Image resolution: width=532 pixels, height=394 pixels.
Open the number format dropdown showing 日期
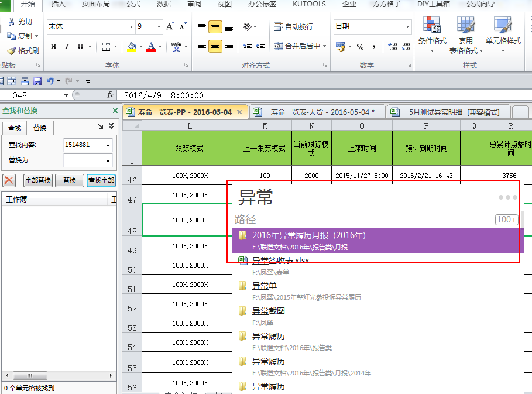point(407,26)
